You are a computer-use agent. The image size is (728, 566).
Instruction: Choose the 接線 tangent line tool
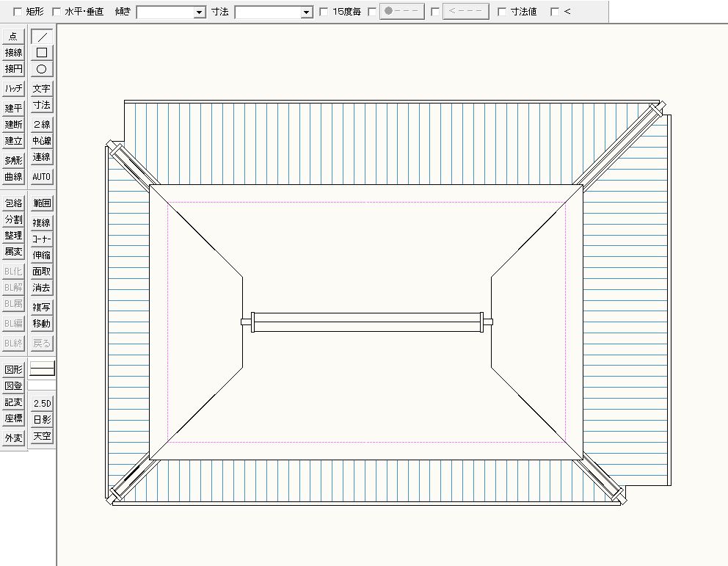tap(13, 52)
